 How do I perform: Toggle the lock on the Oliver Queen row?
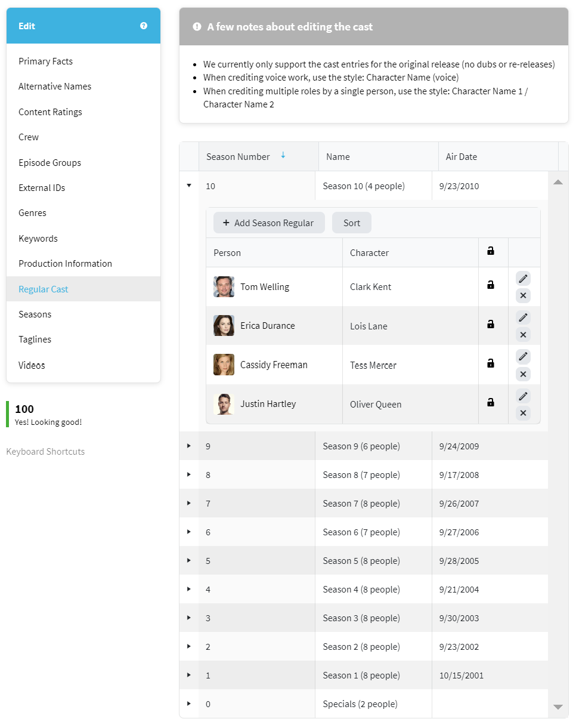[491, 403]
